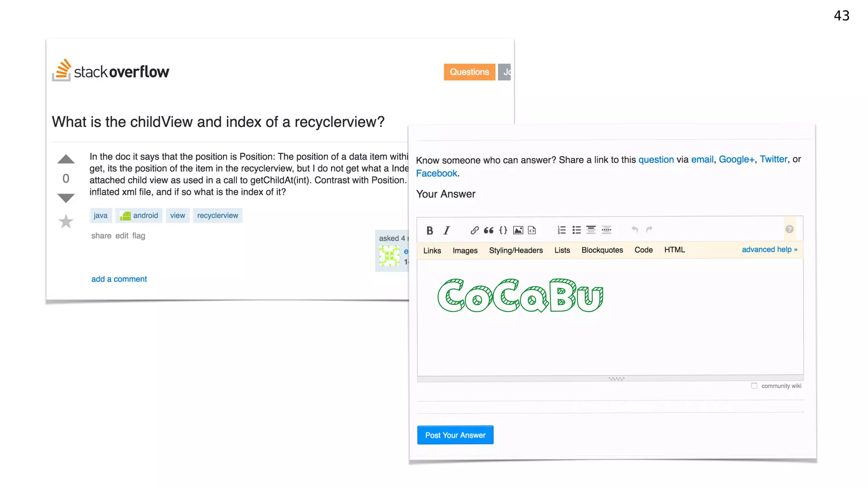Screen dimensions: 868x488
Task: Share the question via email link
Action: (x=702, y=159)
